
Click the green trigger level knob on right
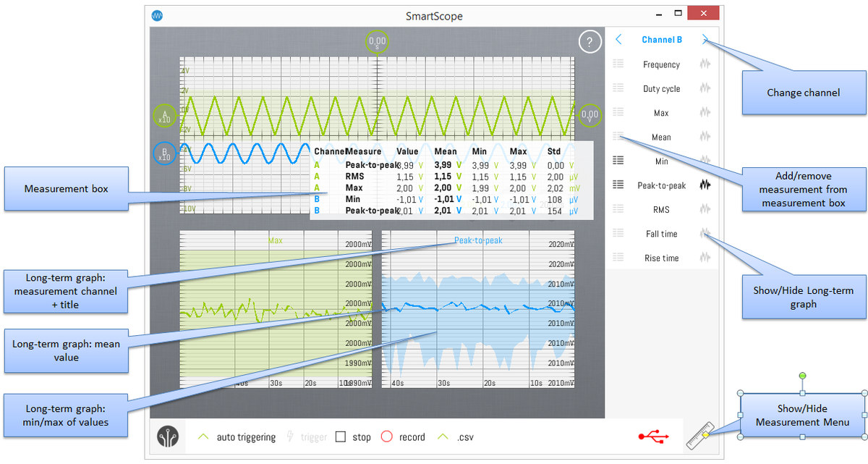point(590,114)
